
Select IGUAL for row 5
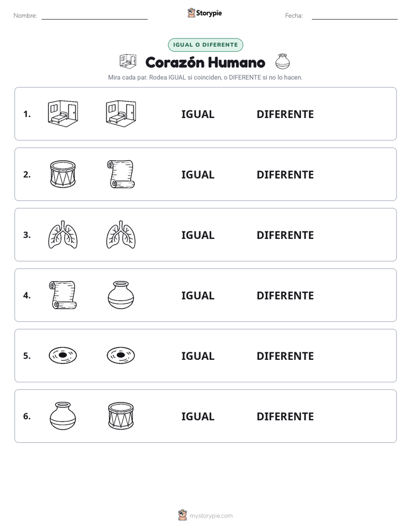[x=197, y=356]
